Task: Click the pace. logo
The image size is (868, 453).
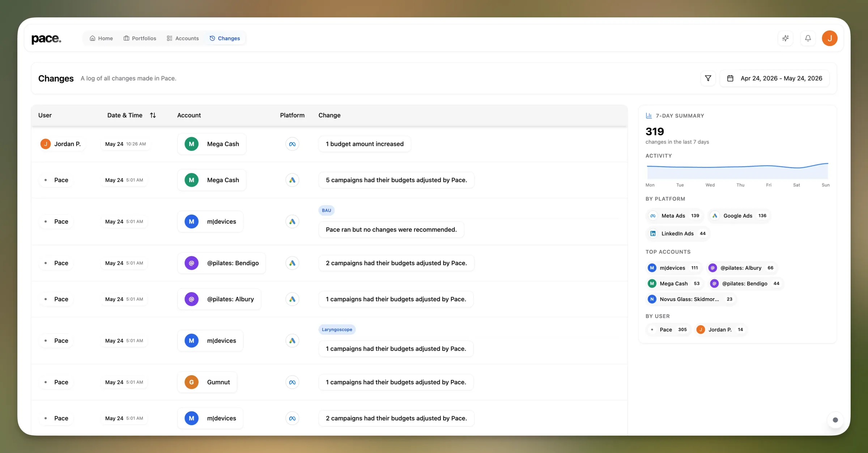Action: click(x=46, y=38)
